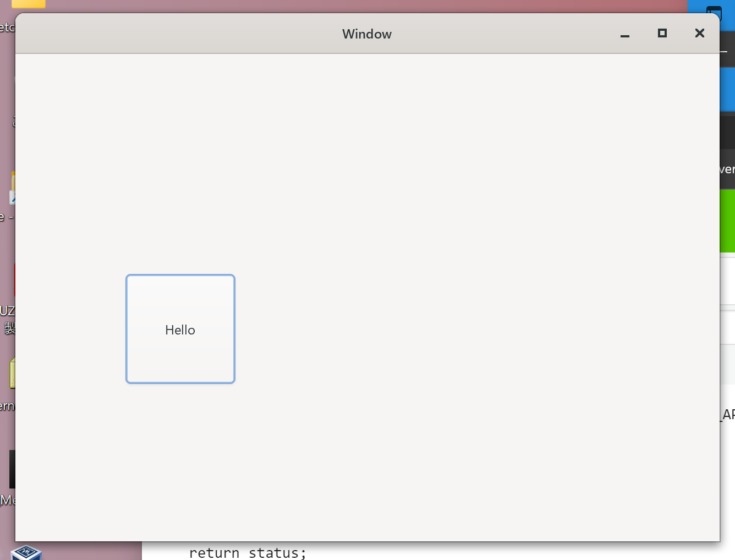Select the "Window" title bar text
735x560 pixels.
(x=367, y=34)
